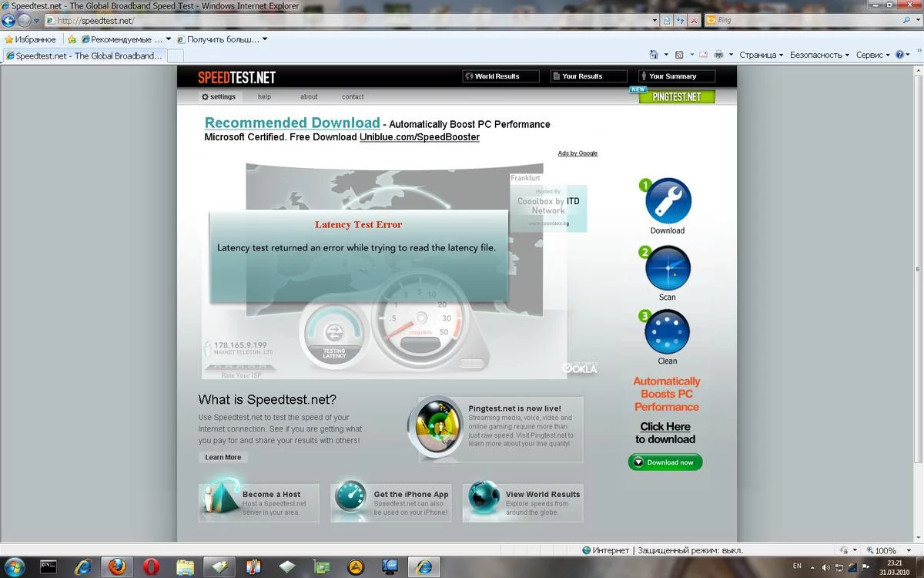Expand the Bing search provider dropdown arrow
This screenshot has width=924, height=578.
(x=918, y=20)
